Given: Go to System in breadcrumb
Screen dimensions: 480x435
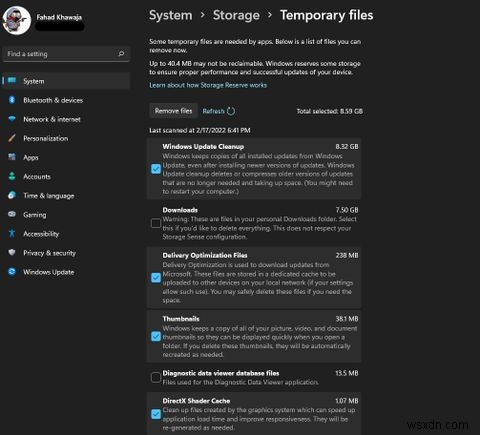Looking at the screenshot, I should tap(171, 15).
